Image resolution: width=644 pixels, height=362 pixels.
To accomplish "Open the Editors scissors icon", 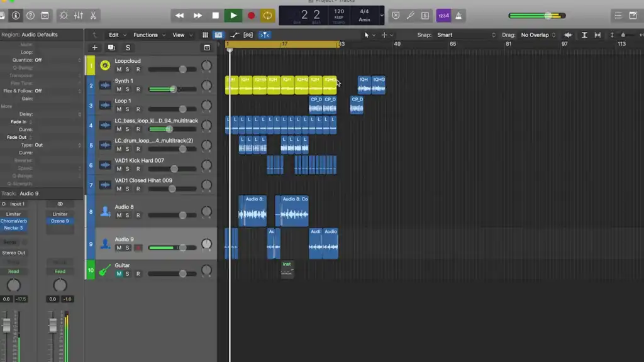I will (93, 16).
